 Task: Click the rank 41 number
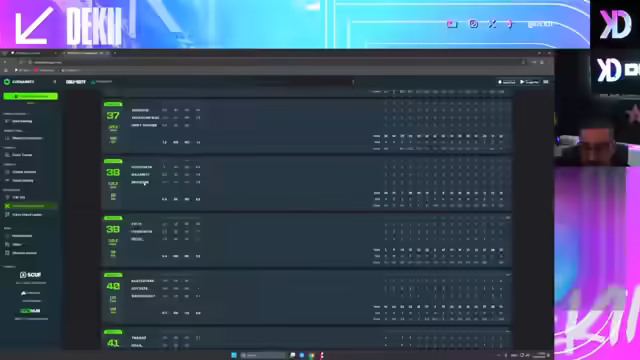(113, 343)
